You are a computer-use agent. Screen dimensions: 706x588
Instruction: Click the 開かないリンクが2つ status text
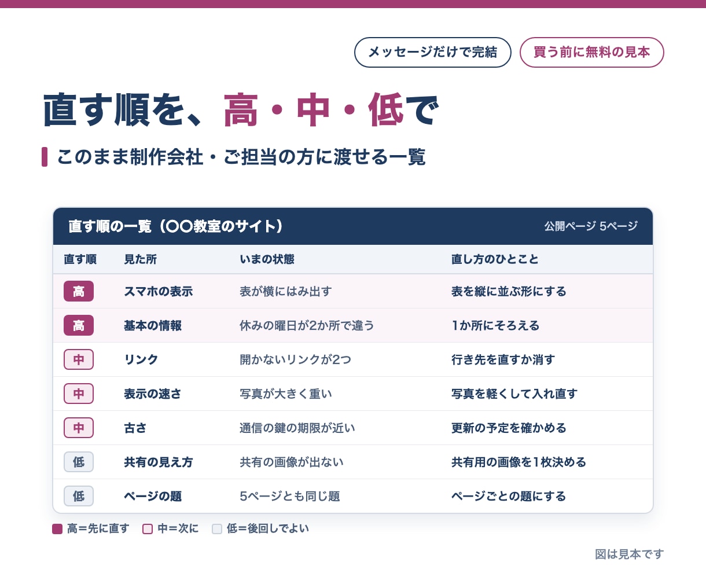pyautogui.click(x=295, y=359)
